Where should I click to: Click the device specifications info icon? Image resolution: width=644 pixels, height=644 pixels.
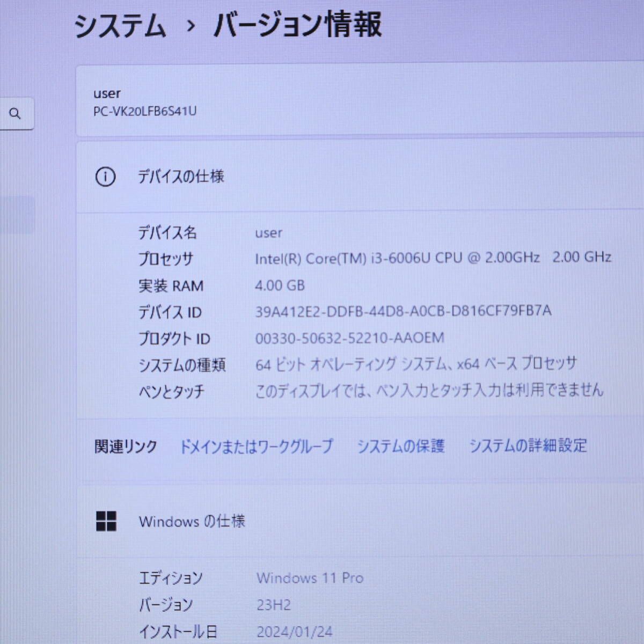pyautogui.click(x=105, y=177)
